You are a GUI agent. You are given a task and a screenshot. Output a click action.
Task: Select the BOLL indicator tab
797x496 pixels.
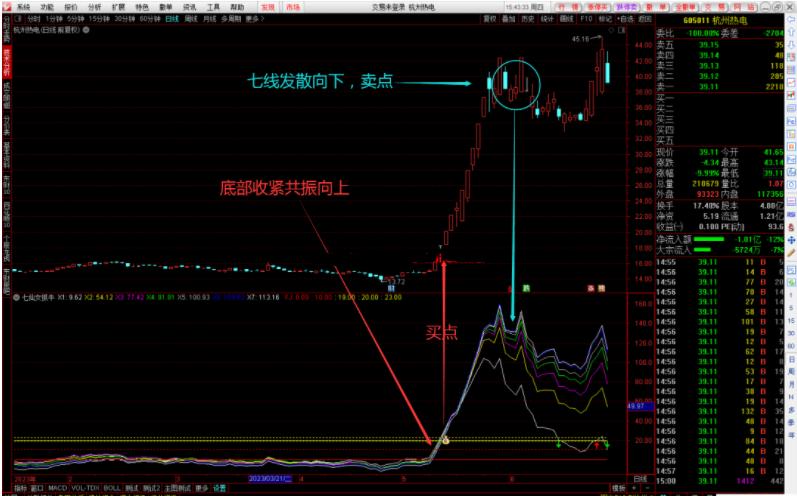point(112,488)
